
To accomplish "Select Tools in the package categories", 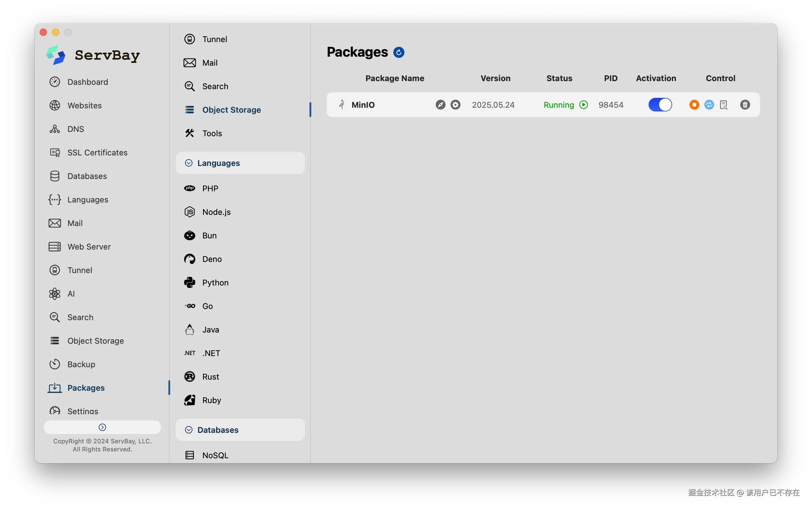I will (x=212, y=133).
